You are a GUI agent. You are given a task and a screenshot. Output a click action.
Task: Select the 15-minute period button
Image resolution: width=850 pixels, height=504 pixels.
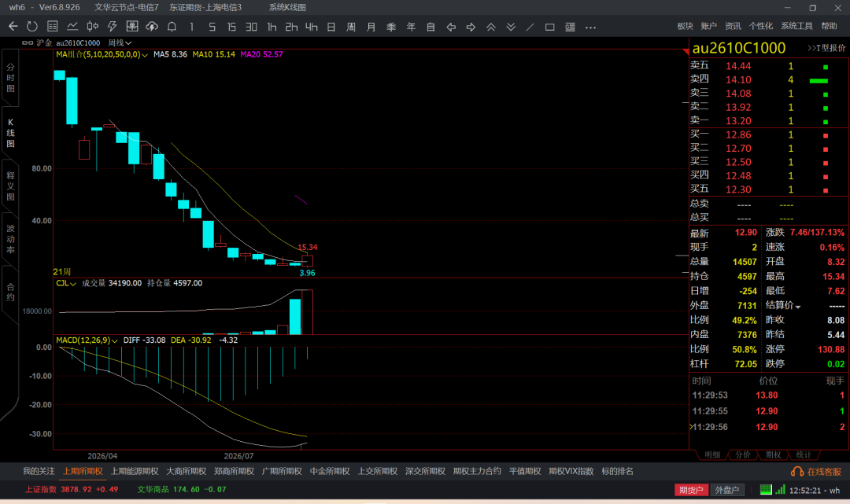click(231, 27)
